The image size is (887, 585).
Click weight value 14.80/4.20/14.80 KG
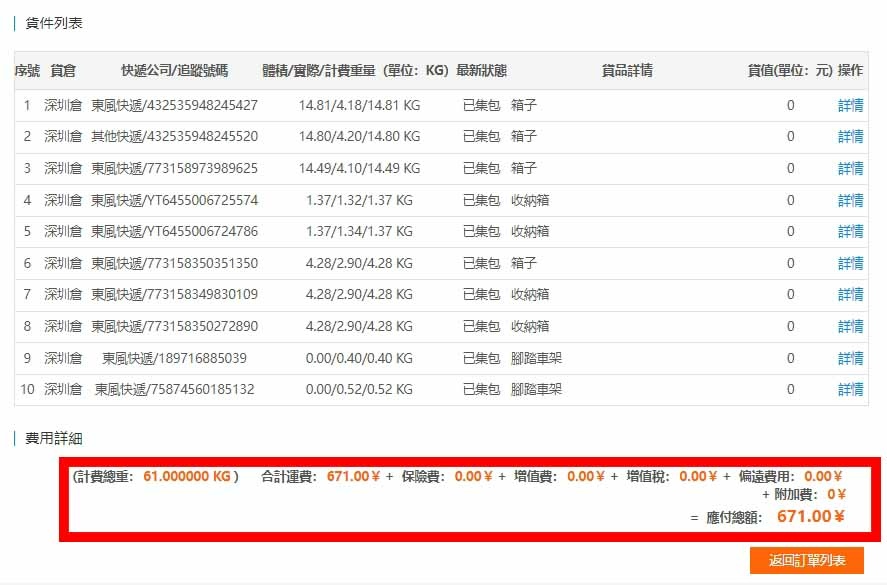(x=359, y=136)
